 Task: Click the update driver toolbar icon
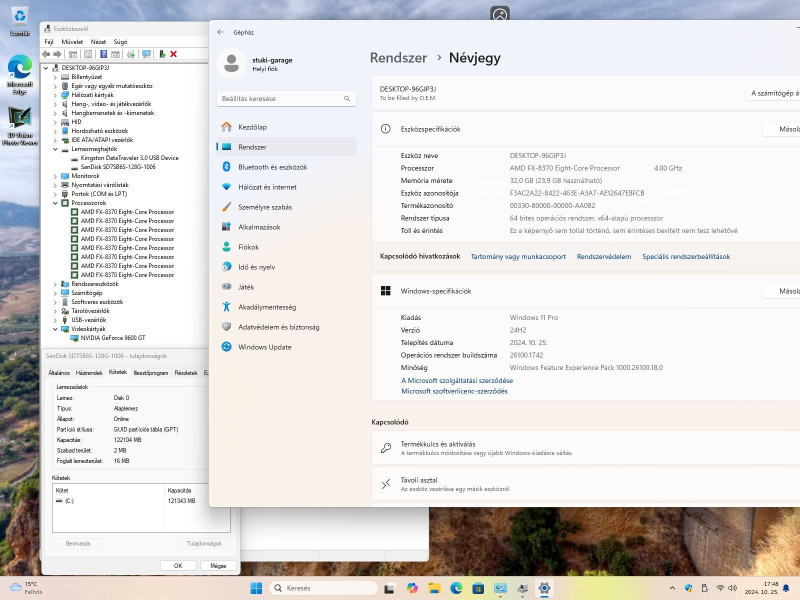[x=131, y=54]
